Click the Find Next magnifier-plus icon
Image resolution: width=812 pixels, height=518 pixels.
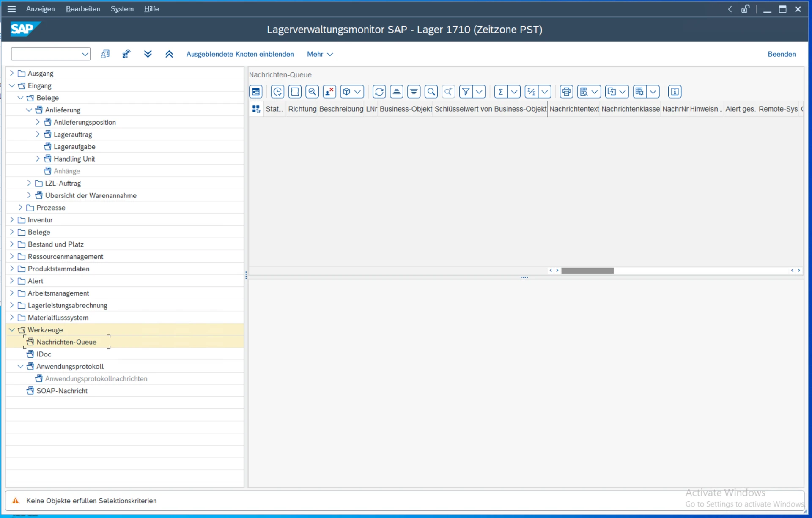click(449, 92)
